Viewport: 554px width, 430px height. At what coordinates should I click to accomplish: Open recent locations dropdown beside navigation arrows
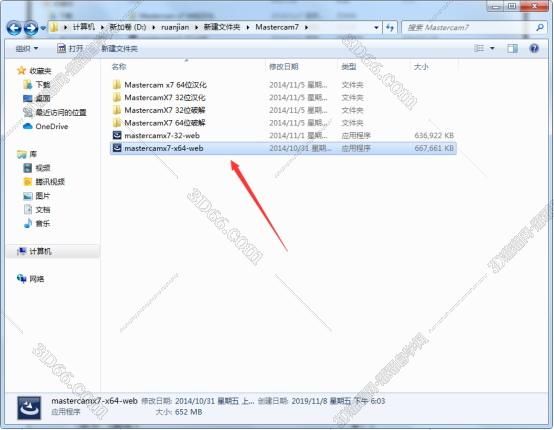43,28
